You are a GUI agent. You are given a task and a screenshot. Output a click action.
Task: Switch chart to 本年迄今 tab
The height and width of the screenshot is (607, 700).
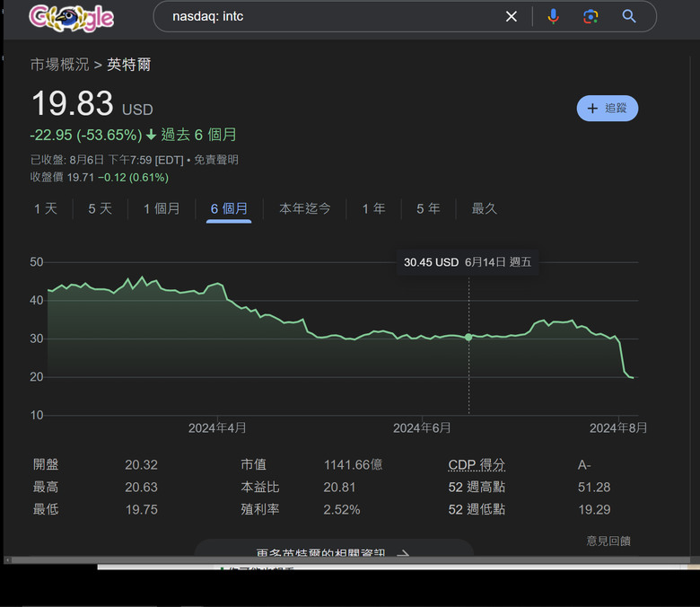pos(304,208)
